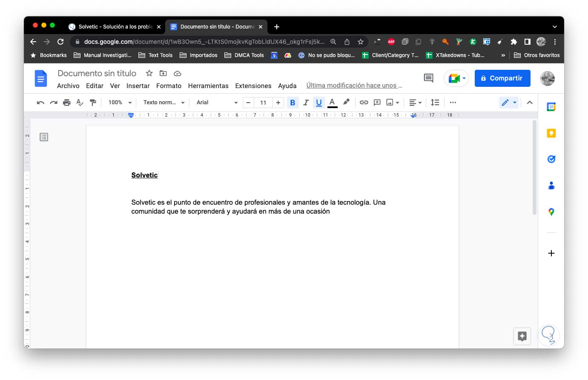Open the Arial font dropdown

[x=217, y=103]
